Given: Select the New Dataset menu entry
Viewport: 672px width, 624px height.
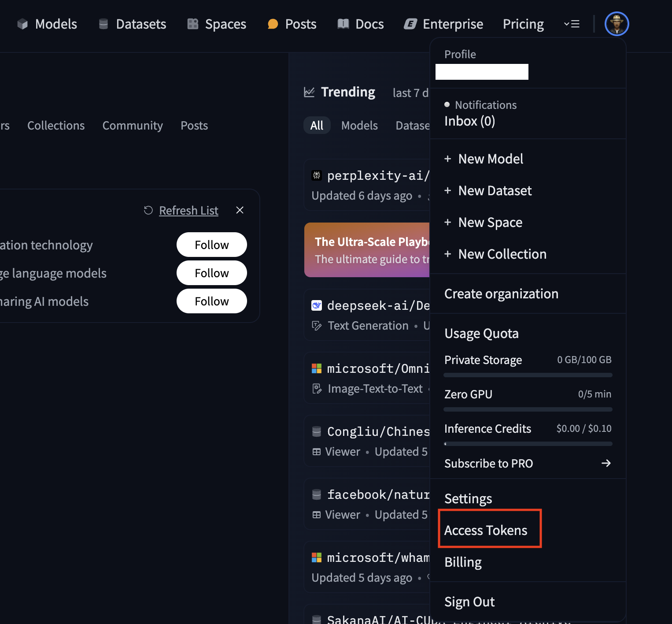Looking at the screenshot, I should coord(528,190).
